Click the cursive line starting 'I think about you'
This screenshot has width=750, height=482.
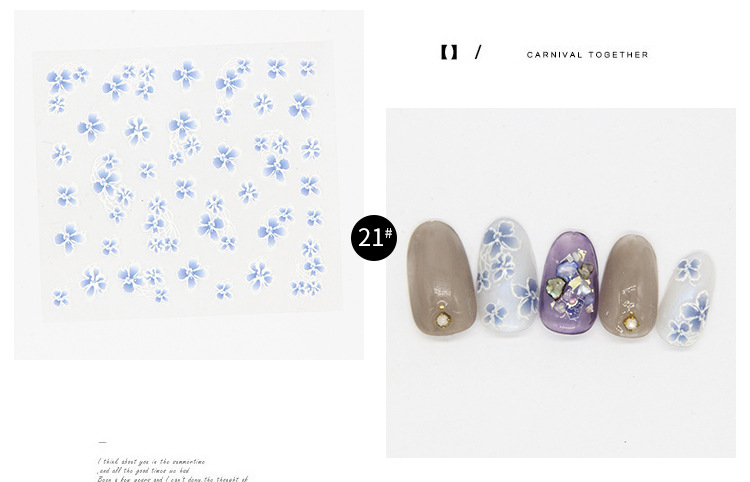(x=152, y=462)
